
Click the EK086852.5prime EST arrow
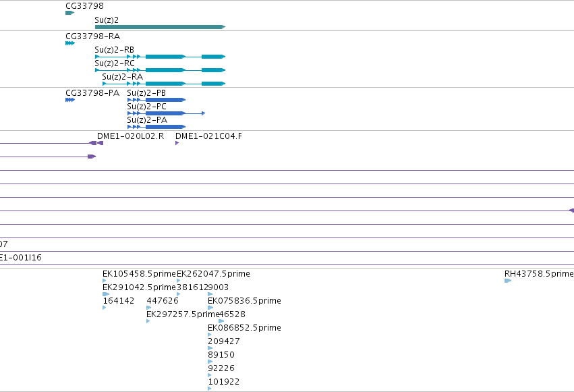point(209,335)
